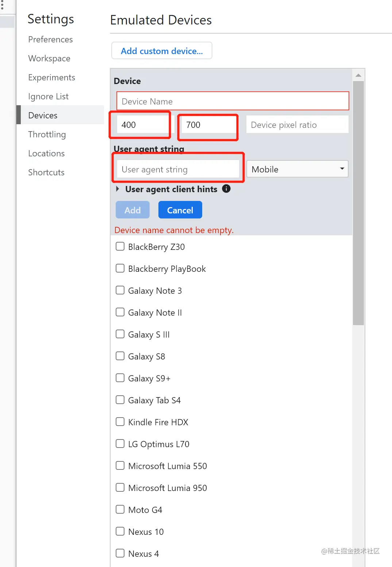
Task: Click the Device pixel ratio field
Action: point(297,125)
